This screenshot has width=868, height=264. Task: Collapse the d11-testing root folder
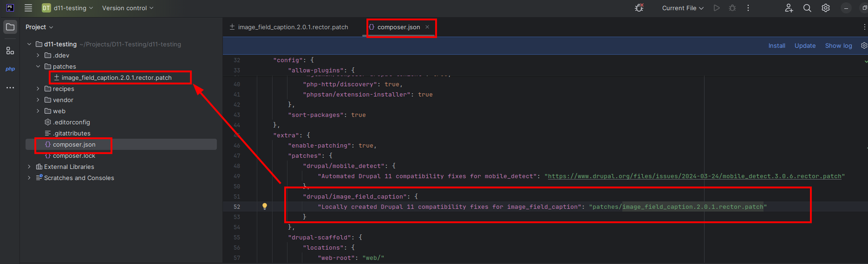point(29,44)
